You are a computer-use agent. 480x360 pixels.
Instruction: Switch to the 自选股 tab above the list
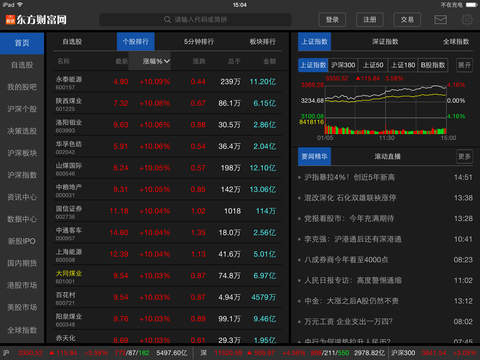(x=72, y=42)
